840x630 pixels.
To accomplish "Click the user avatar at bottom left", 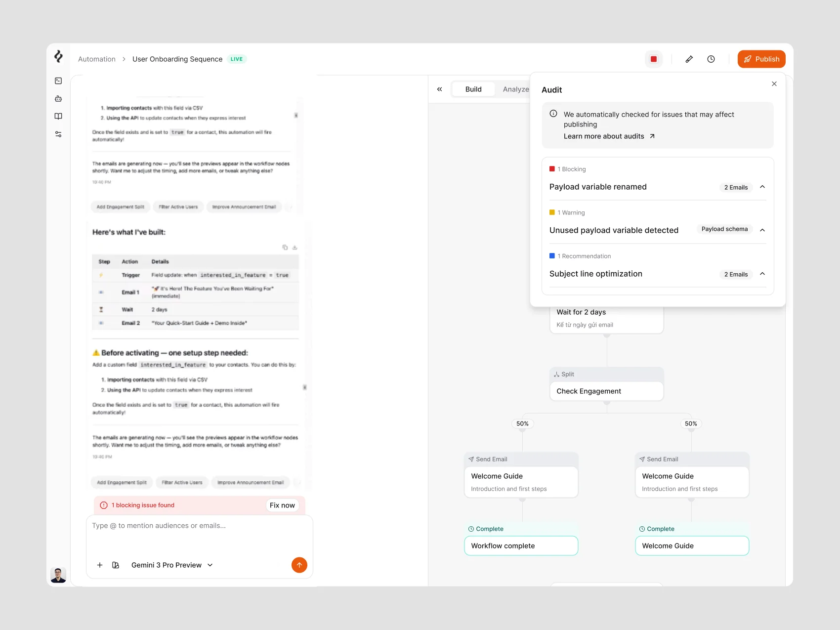I will (58, 575).
